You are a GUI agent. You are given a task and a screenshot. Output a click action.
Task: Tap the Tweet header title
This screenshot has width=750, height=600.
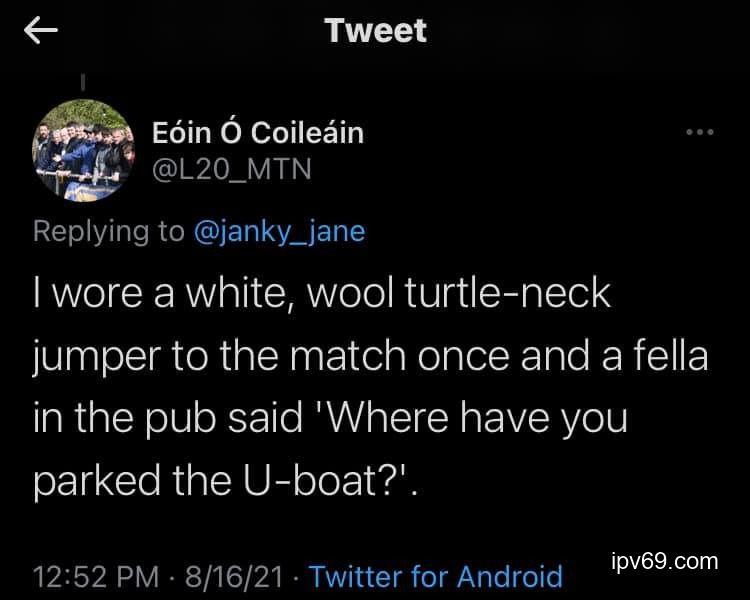tap(375, 31)
